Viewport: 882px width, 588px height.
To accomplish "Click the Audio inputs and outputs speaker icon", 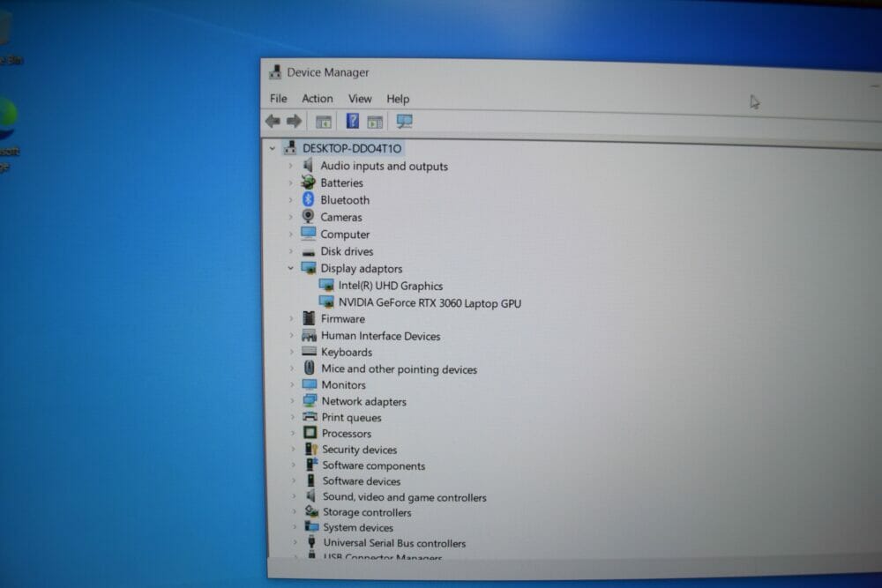I will [x=308, y=165].
